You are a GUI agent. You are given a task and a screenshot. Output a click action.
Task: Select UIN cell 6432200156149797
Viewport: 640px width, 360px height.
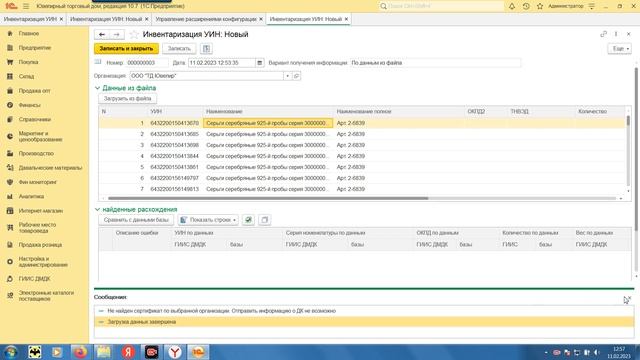point(174,178)
